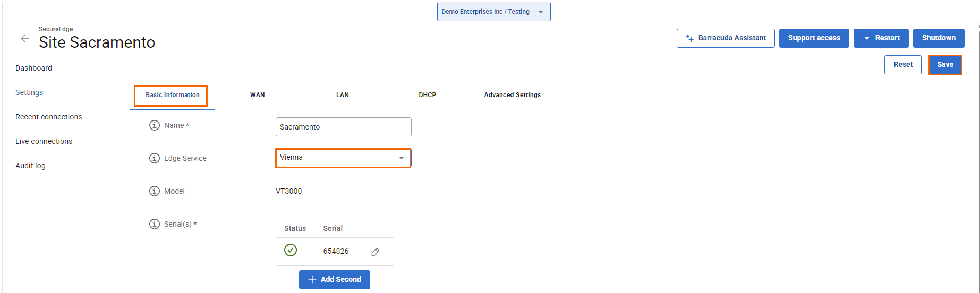Click the info icon beside Serial(s)
The image size is (980, 293).
coord(155,224)
